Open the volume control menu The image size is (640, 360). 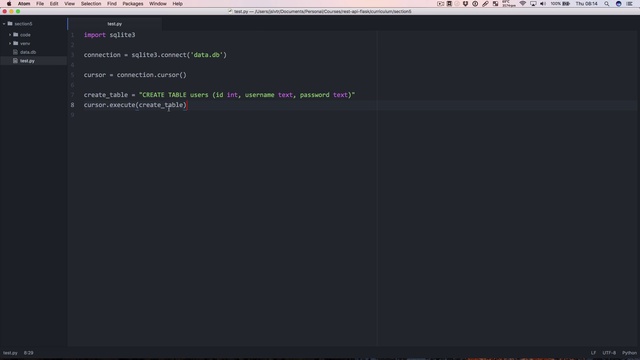[x=543, y=4]
